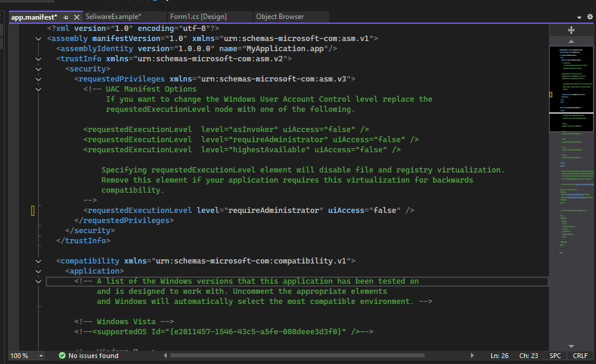
Task: Open the 100 % zoom dropdown
Action: point(40,356)
